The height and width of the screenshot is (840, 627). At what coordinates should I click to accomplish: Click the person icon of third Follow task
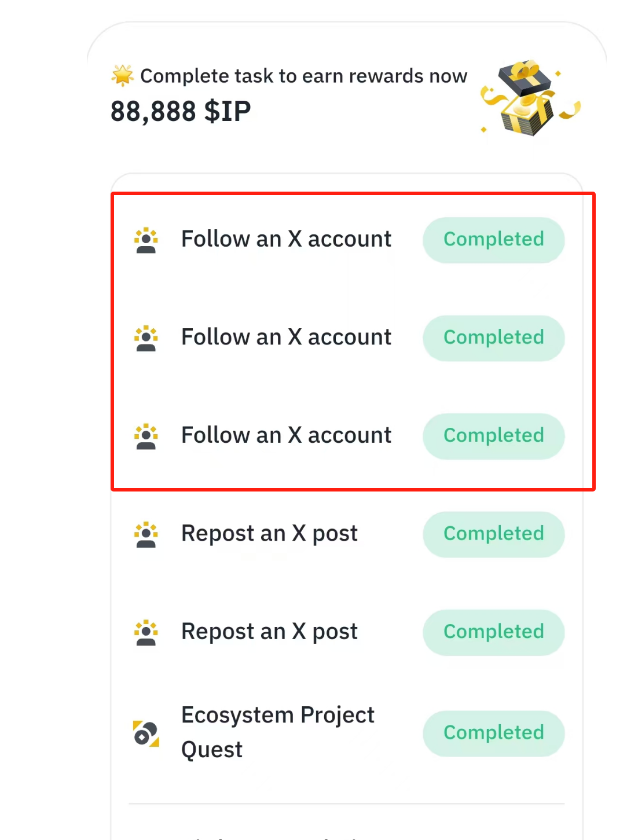pos(146,436)
